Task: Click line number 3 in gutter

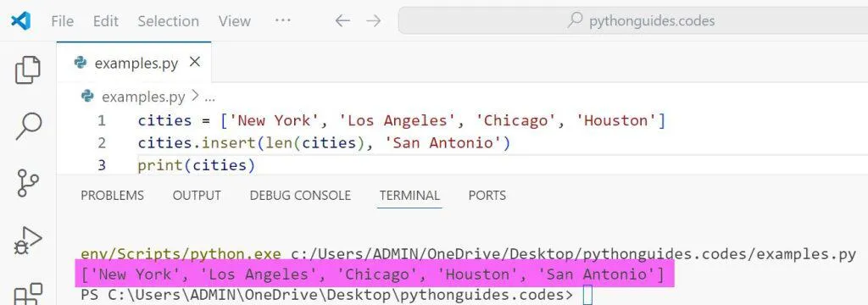Action: (x=102, y=165)
